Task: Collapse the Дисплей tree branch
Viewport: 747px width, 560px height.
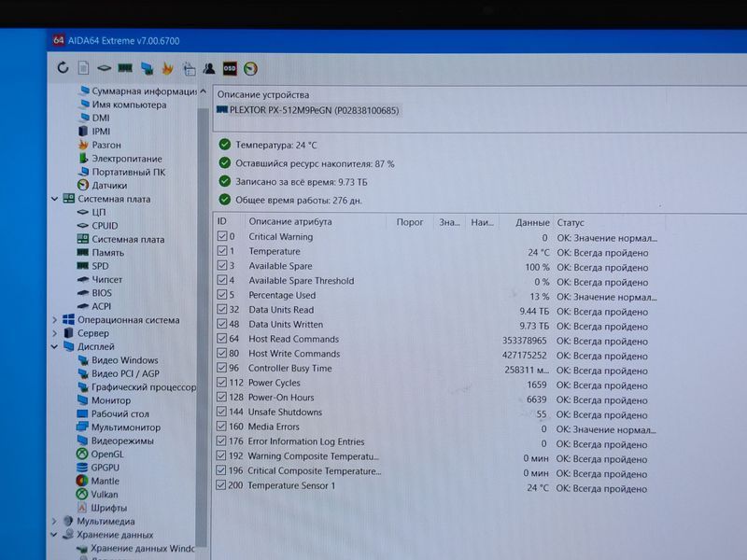Action: pyautogui.click(x=54, y=346)
